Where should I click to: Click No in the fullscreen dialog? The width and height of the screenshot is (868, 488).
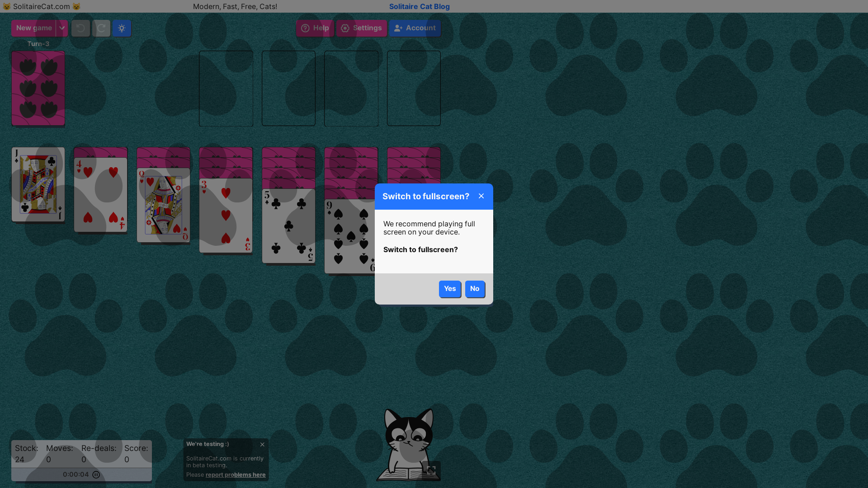tap(475, 289)
